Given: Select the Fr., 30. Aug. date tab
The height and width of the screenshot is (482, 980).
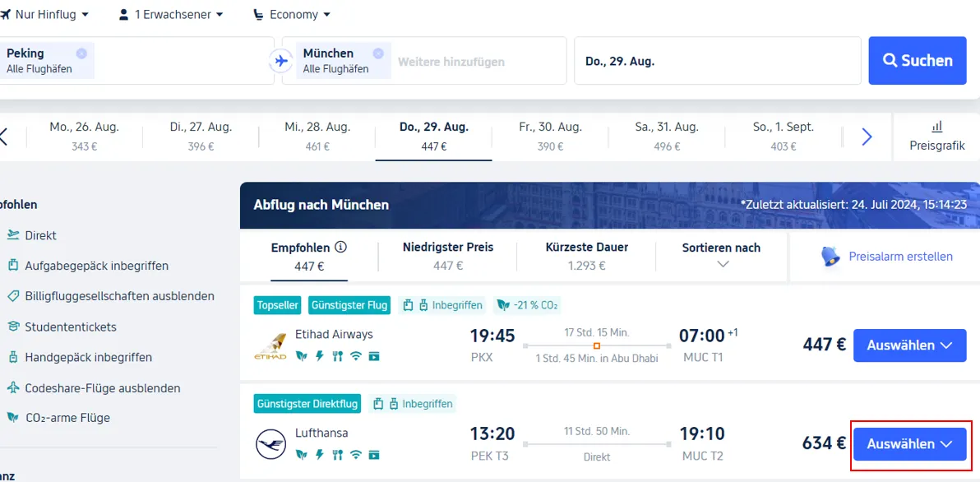Looking at the screenshot, I should (550, 137).
